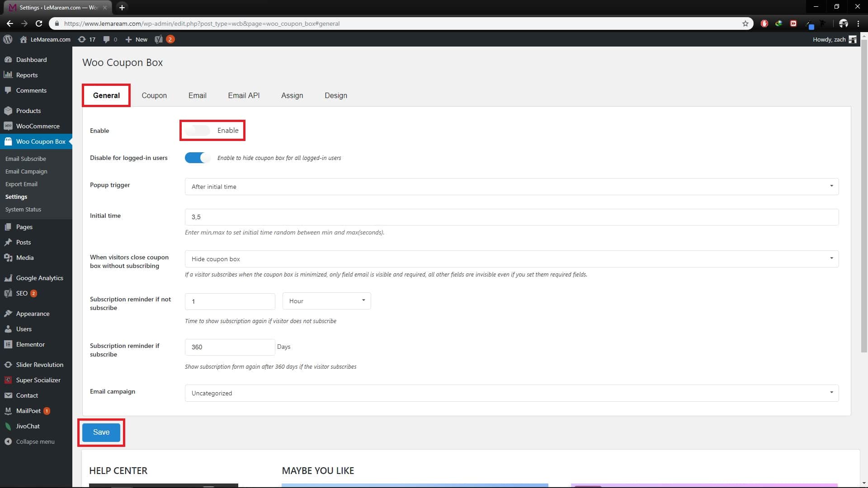The width and height of the screenshot is (868, 488).
Task: Click the WordPress logo in admin bar
Action: (x=8, y=39)
